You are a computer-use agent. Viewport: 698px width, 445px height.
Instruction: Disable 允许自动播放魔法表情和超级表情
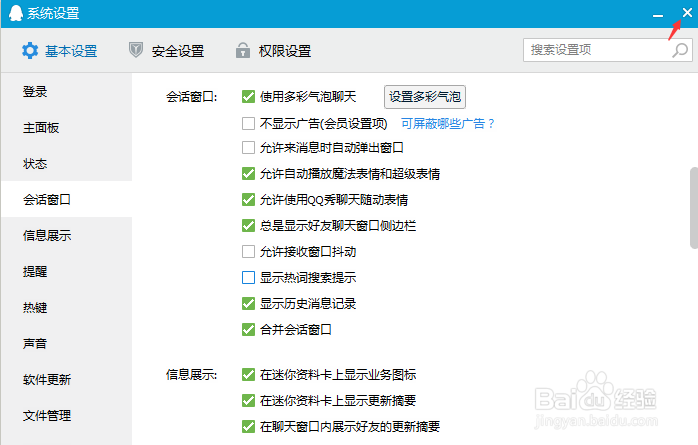click(248, 174)
